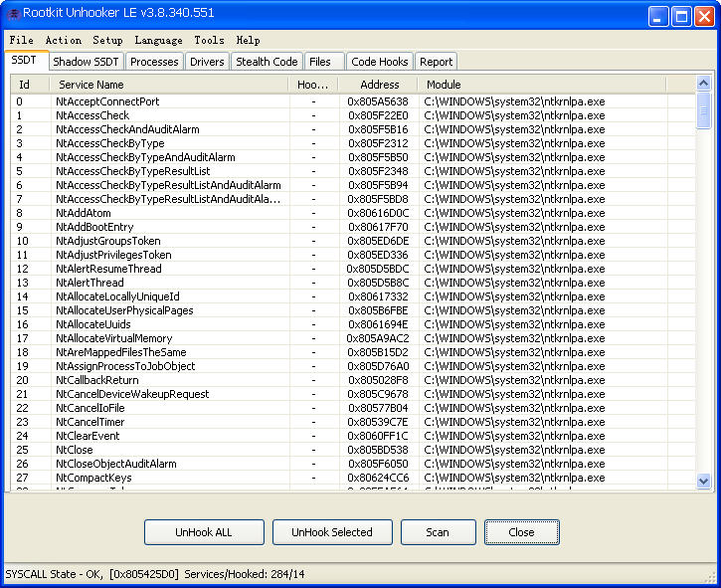Switch to the Report tab
721x588 pixels.
(436, 62)
